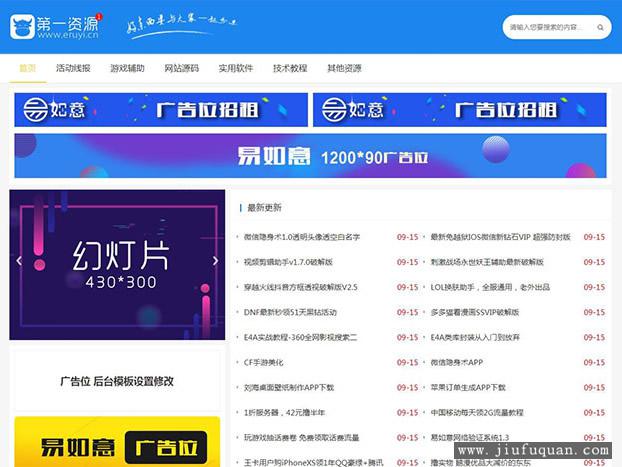Open 刘海桌面壁纸制作APP下载 article

coord(289,388)
